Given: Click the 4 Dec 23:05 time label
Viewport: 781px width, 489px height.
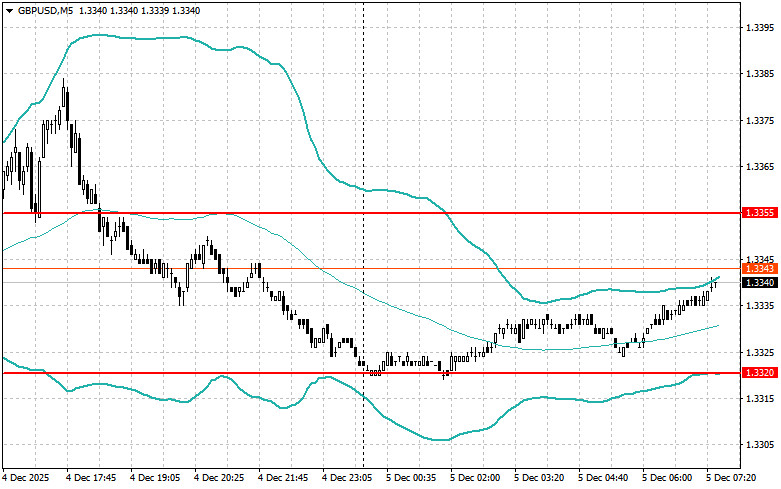Looking at the screenshot, I should click(347, 478).
